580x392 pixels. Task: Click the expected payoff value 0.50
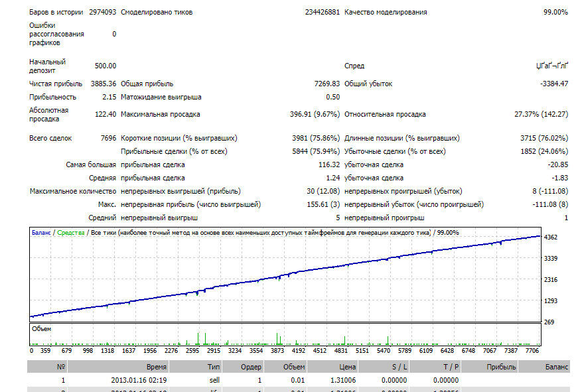click(333, 98)
